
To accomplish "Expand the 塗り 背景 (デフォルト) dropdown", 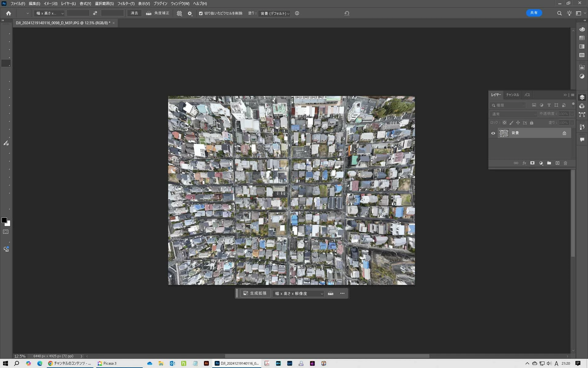I will click(x=274, y=13).
